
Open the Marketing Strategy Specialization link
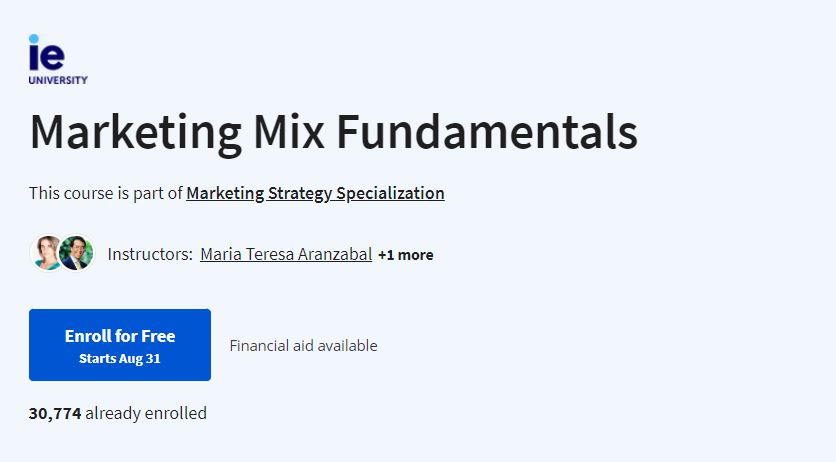pyautogui.click(x=315, y=193)
